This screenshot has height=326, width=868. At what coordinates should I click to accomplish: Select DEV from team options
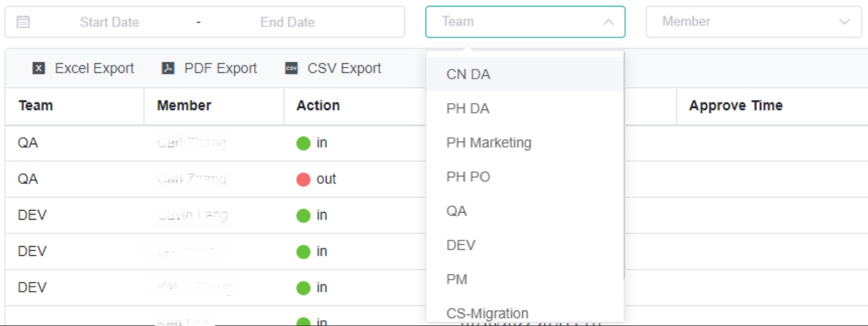[x=460, y=245]
